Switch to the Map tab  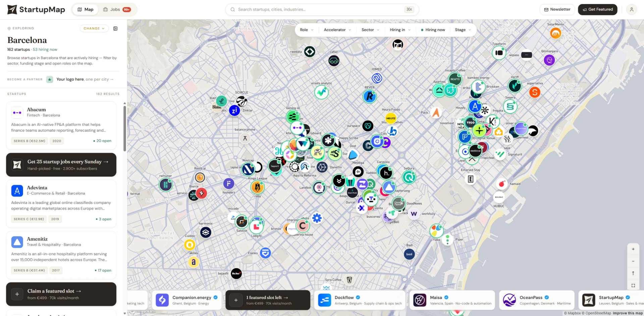click(86, 9)
